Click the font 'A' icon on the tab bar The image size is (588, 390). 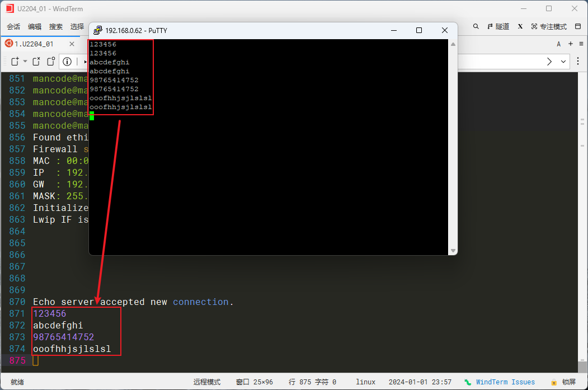[558, 44]
